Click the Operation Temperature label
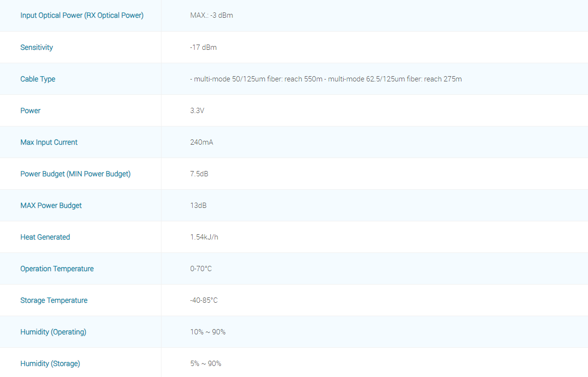Viewport: 588px width, 377px height. (x=57, y=269)
